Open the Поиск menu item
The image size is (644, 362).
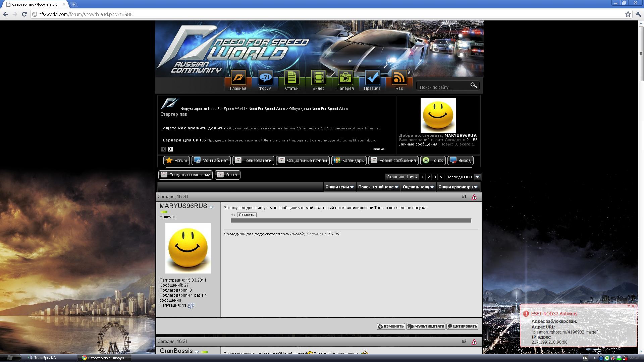[x=433, y=161]
